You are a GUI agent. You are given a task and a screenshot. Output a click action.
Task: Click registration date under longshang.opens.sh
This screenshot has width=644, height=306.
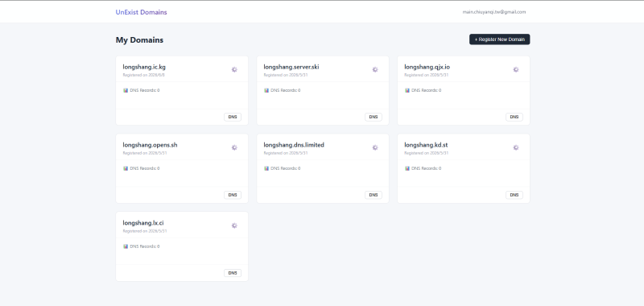tap(145, 153)
